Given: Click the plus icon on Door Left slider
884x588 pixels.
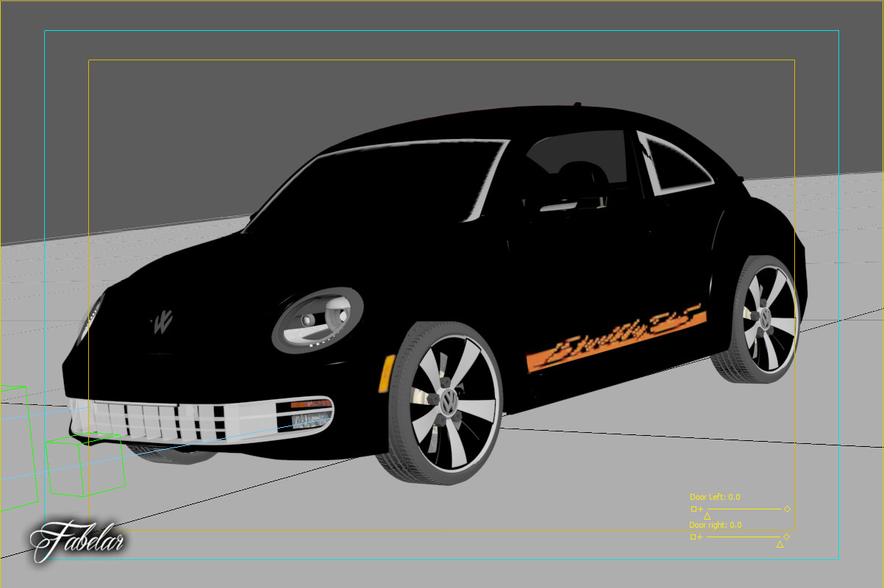Looking at the screenshot, I should [x=700, y=509].
